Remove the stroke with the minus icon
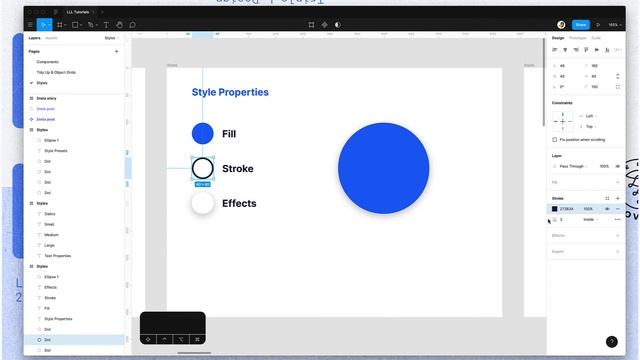Image resolution: width=640 pixels, height=360 pixels. 618,209
